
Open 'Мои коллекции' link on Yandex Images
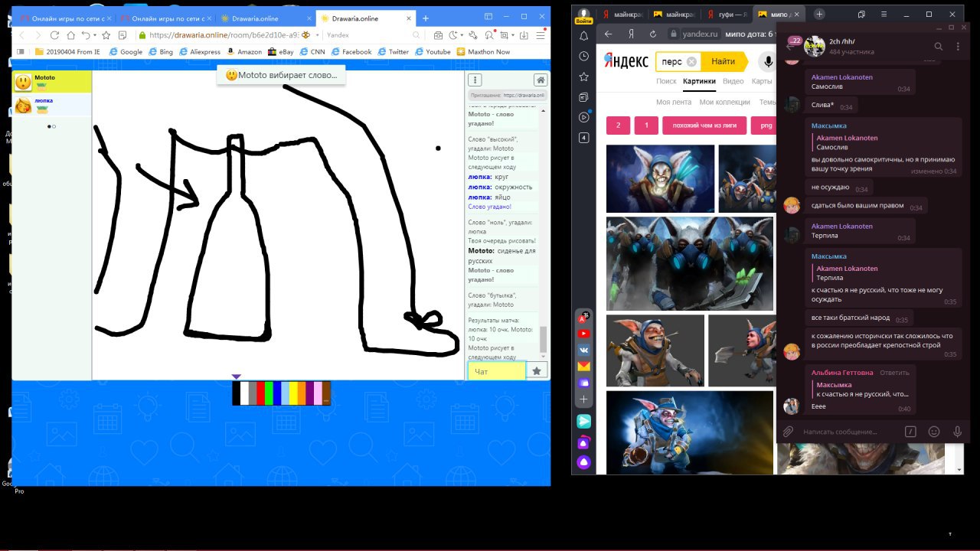click(x=724, y=102)
